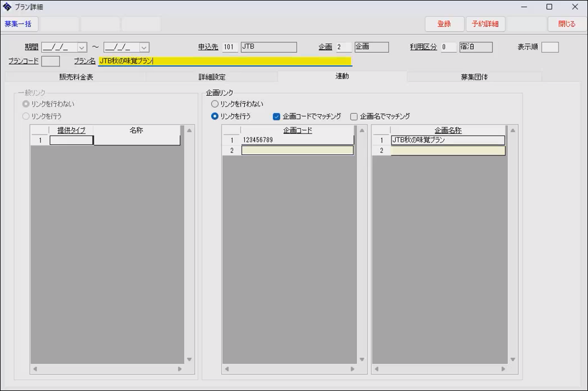
Task: Select 企画リンク 'リンクを行わない' radio button
Action: tap(215, 104)
